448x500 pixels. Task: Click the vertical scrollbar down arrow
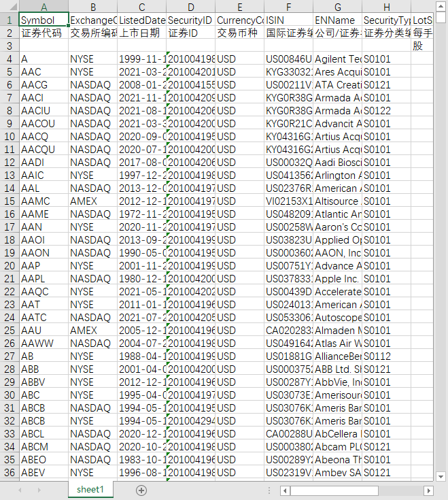point(441,477)
